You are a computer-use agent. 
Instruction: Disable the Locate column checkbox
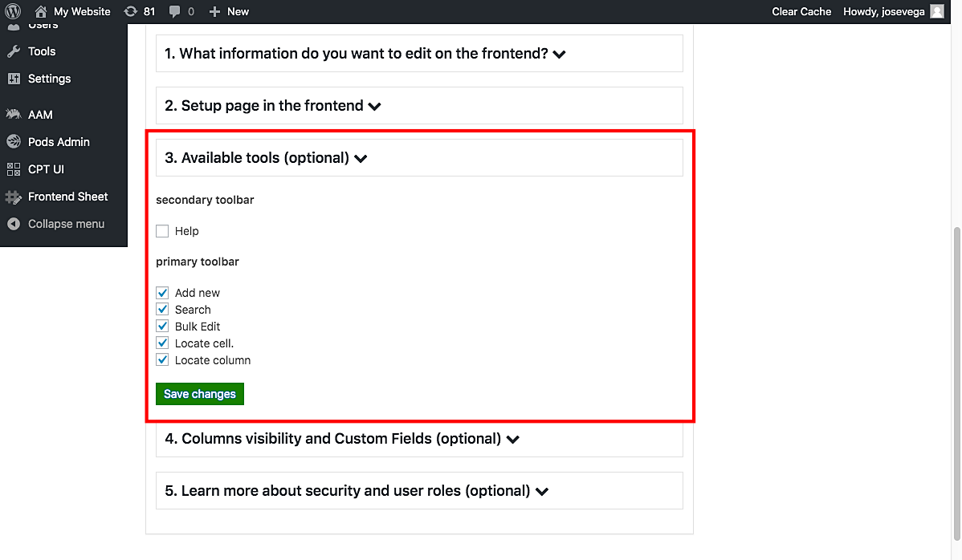click(162, 359)
